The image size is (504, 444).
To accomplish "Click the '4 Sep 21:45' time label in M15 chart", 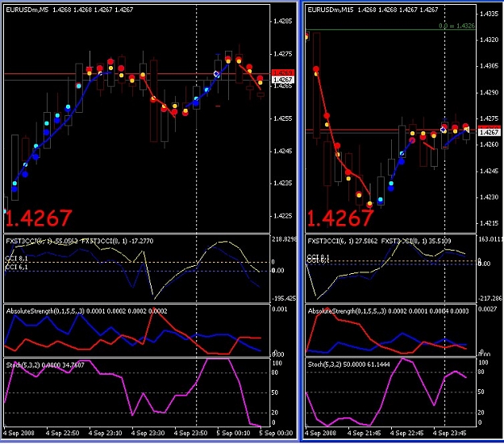I will (x=364, y=433).
